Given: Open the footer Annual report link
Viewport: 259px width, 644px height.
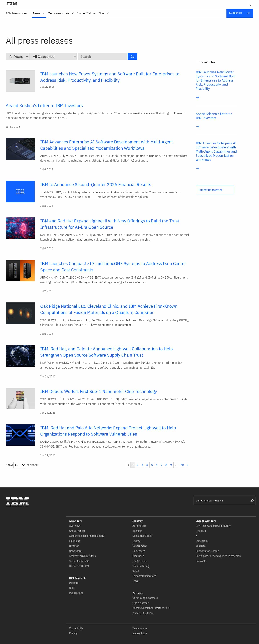Looking at the screenshot, I should (x=77, y=531).
